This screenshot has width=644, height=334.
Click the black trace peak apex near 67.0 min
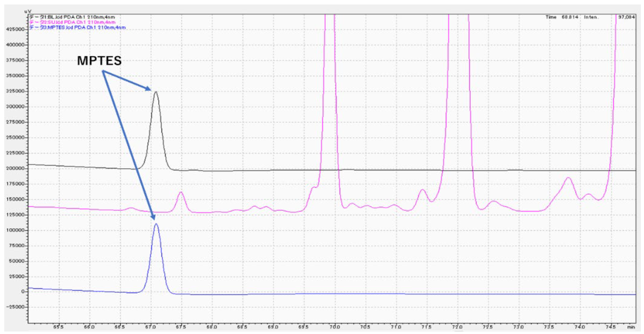point(156,92)
